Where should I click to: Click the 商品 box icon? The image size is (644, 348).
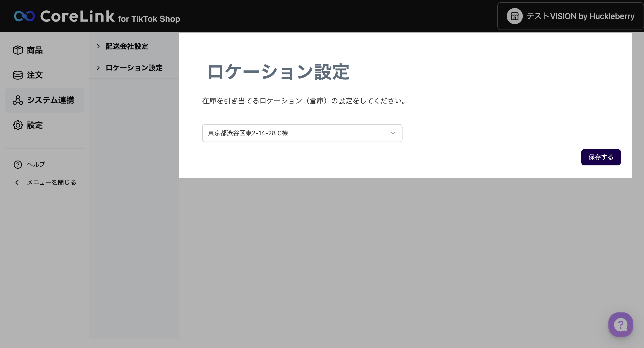(x=18, y=50)
